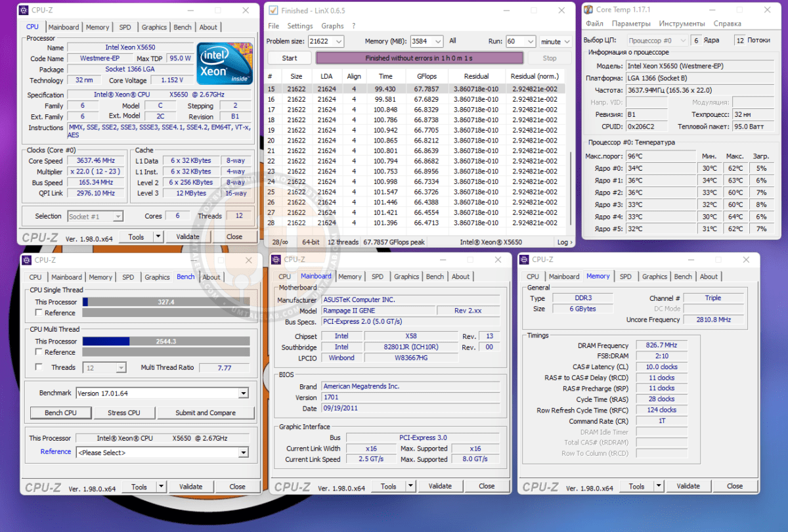Open the File menu in LinX
Image resolution: width=788 pixels, height=532 pixels.
273,26
